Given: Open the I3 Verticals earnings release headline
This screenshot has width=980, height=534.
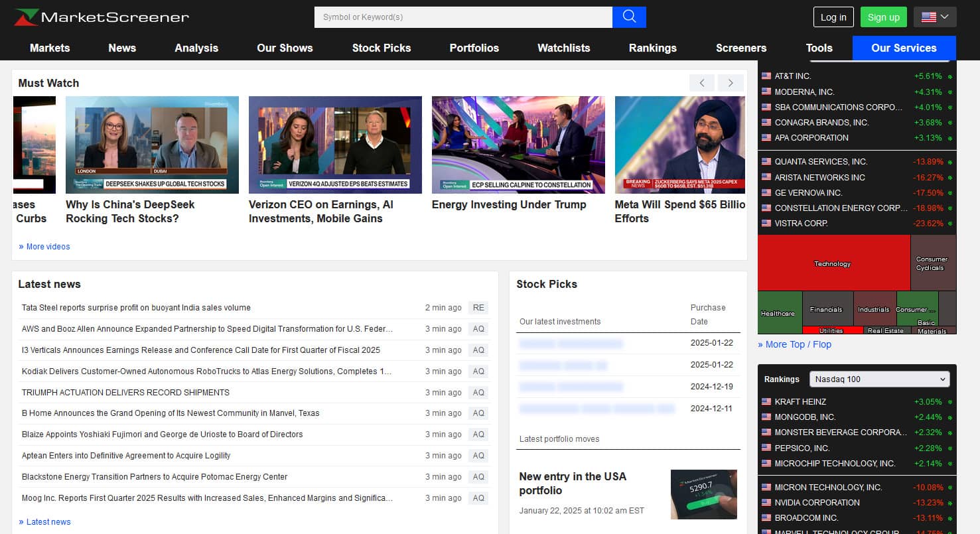Looking at the screenshot, I should [x=201, y=350].
